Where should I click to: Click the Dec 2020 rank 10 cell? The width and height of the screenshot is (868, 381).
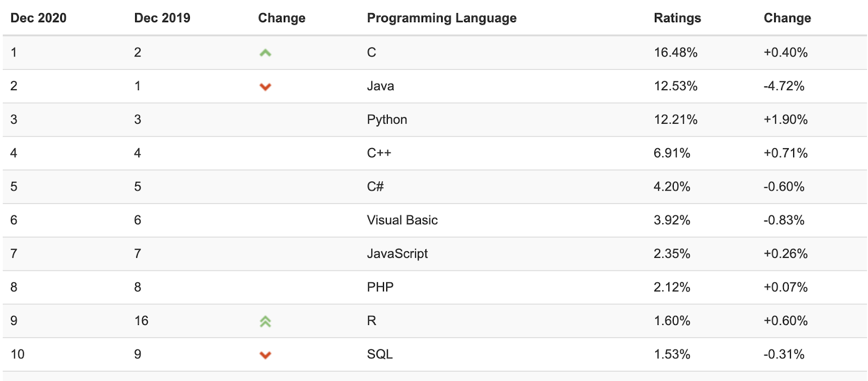(x=17, y=354)
